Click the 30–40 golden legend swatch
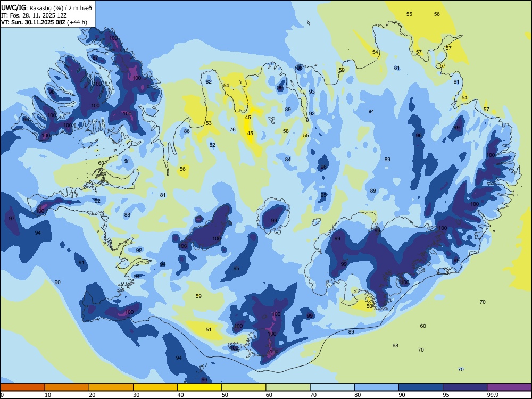The height and width of the screenshot is (399, 532). [155, 387]
